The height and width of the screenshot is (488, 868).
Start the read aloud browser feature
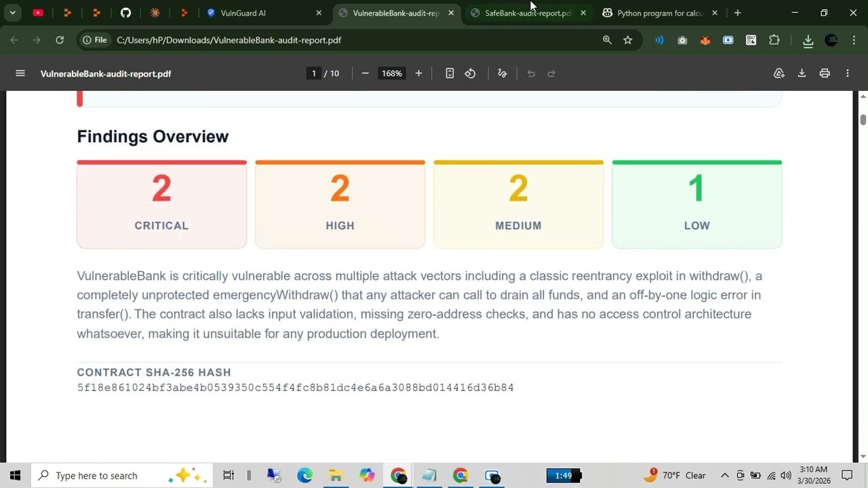658,40
